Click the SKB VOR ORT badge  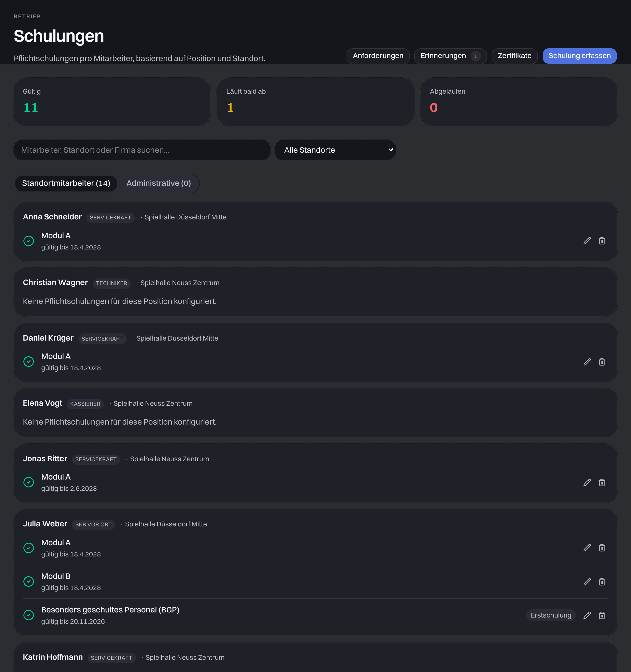[93, 524]
